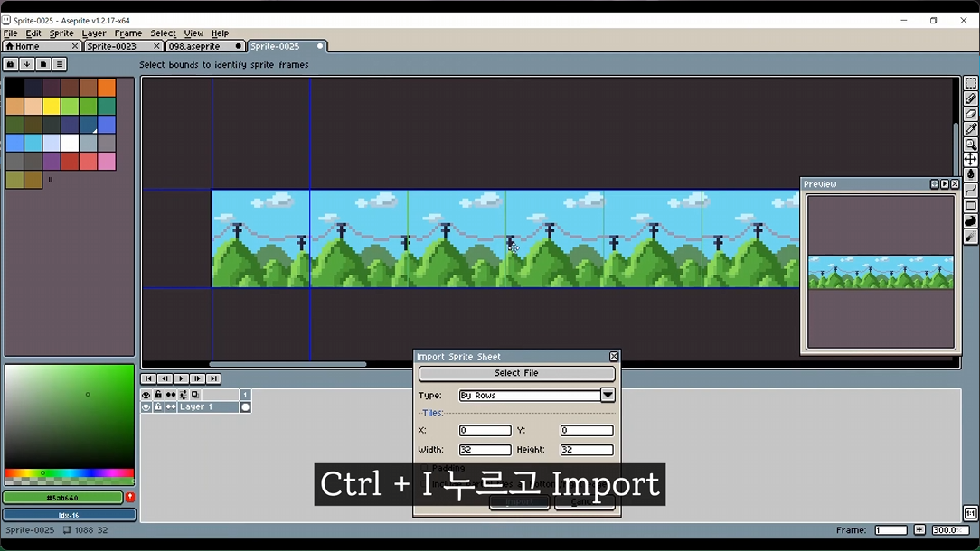Open the Edit menu
The image size is (980, 551).
point(33,33)
